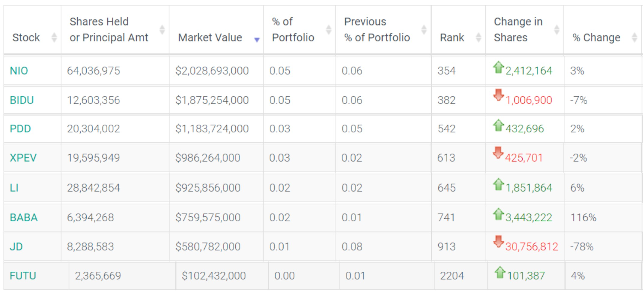Sort by Shares Held column header
This screenshot has width=644, height=296.
(x=109, y=29)
